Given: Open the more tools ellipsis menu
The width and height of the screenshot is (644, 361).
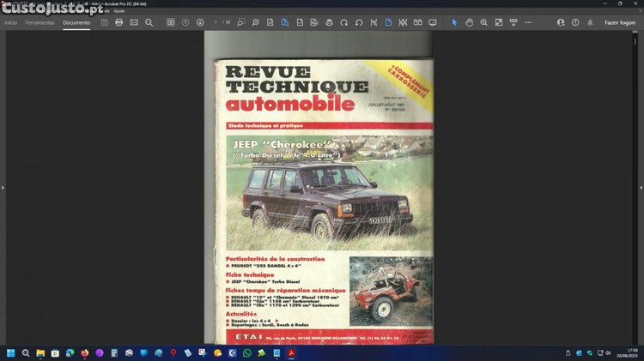Looking at the screenshot, I should coord(528,22).
